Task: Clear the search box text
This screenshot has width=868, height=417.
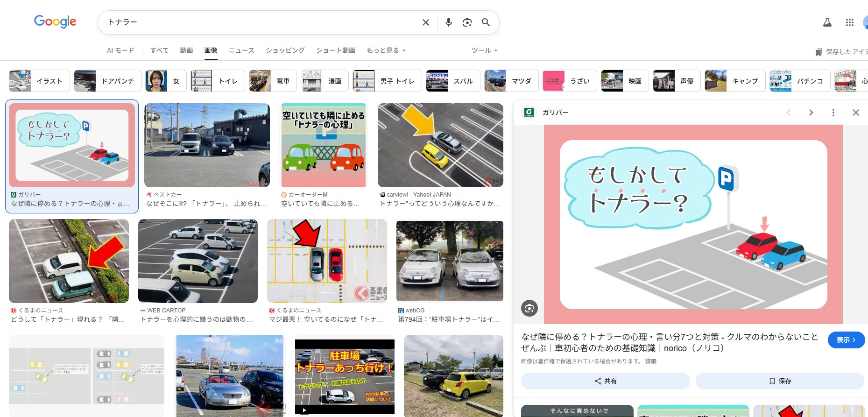Action: tap(425, 22)
